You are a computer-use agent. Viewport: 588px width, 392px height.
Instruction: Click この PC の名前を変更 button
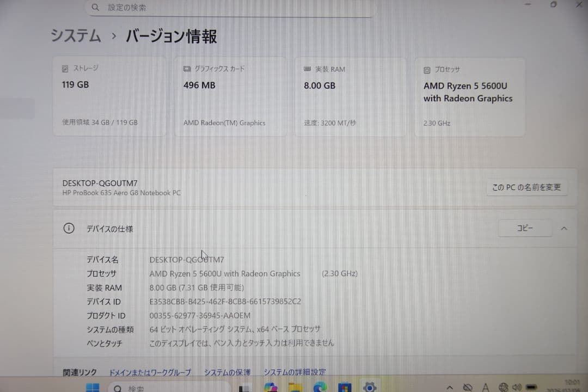coord(526,187)
